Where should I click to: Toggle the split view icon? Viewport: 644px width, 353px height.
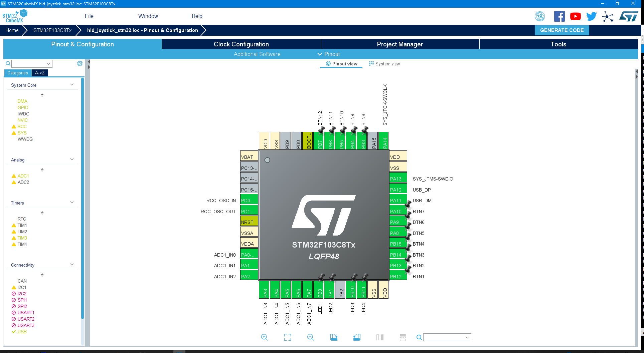pos(380,337)
